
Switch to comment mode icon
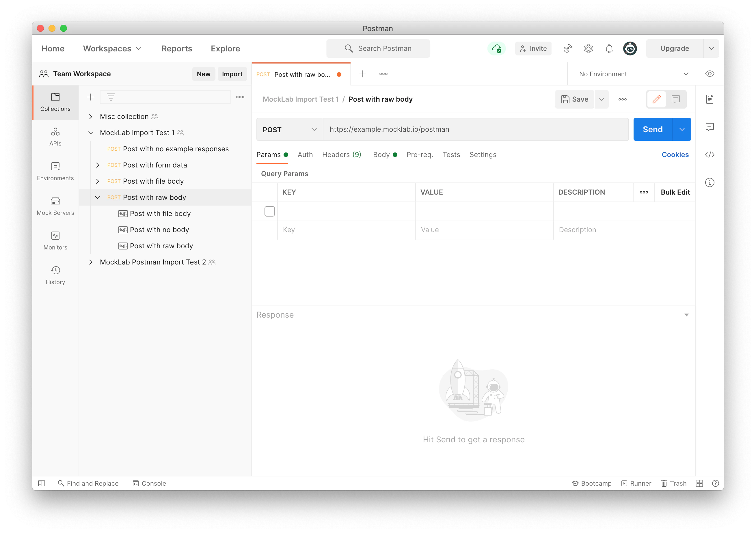point(676,99)
